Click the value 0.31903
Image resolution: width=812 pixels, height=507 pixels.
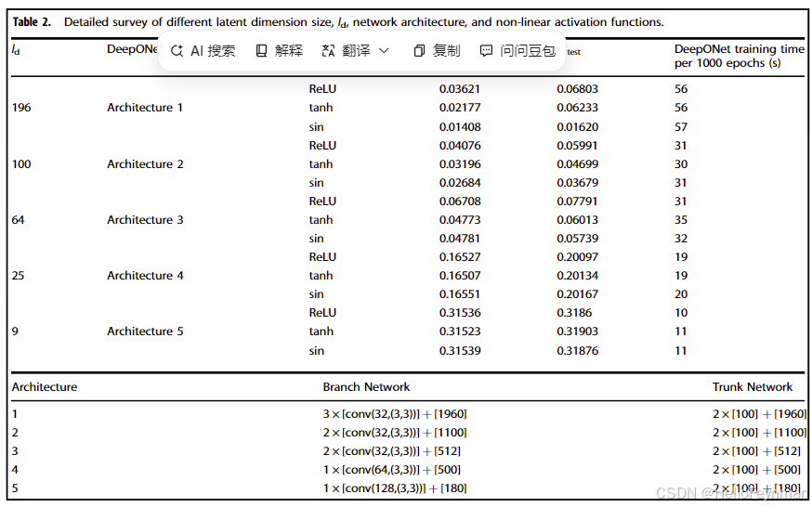pyautogui.click(x=577, y=331)
